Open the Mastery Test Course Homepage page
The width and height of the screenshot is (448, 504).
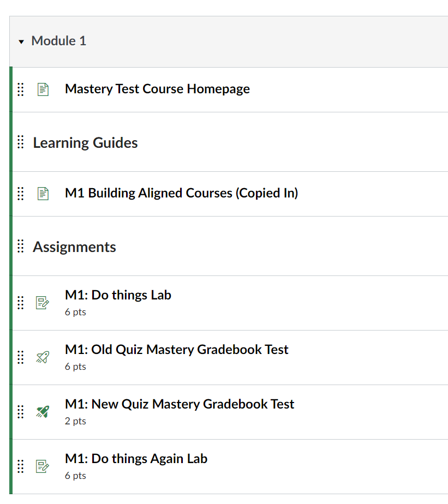(x=157, y=89)
